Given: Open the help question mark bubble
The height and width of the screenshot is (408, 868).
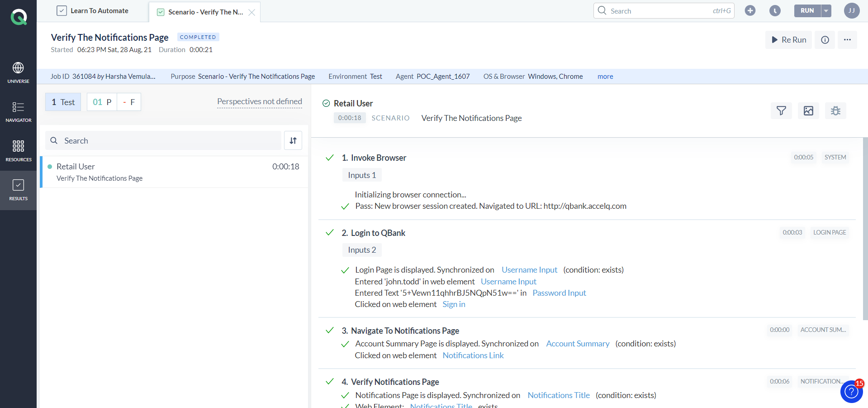Looking at the screenshot, I should (x=851, y=392).
